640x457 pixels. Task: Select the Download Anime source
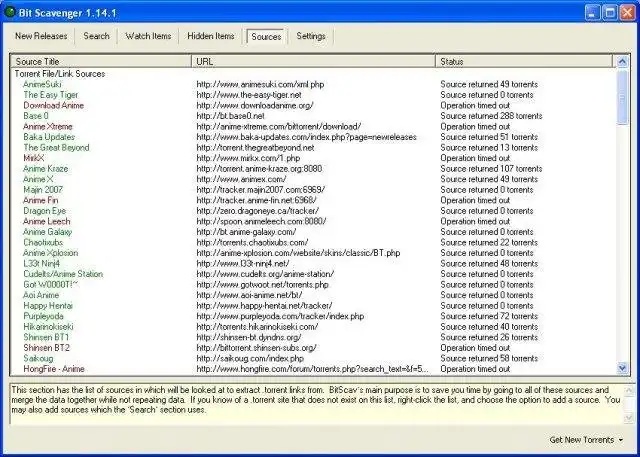click(53, 105)
